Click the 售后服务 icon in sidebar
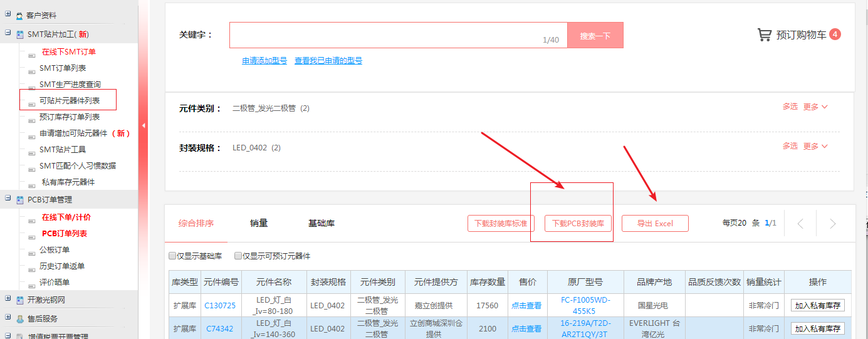 point(20,319)
